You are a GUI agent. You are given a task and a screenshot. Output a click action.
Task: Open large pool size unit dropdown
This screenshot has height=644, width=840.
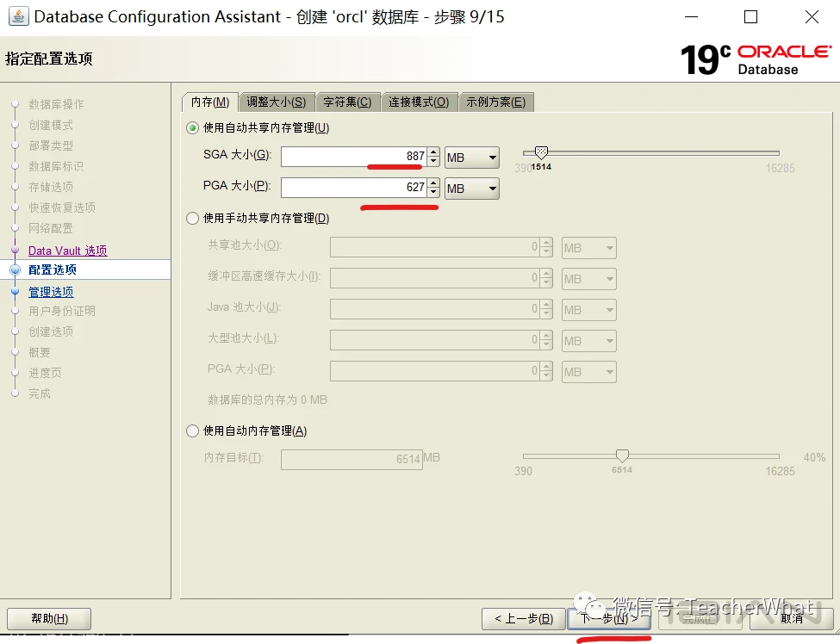pyautogui.click(x=588, y=341)
